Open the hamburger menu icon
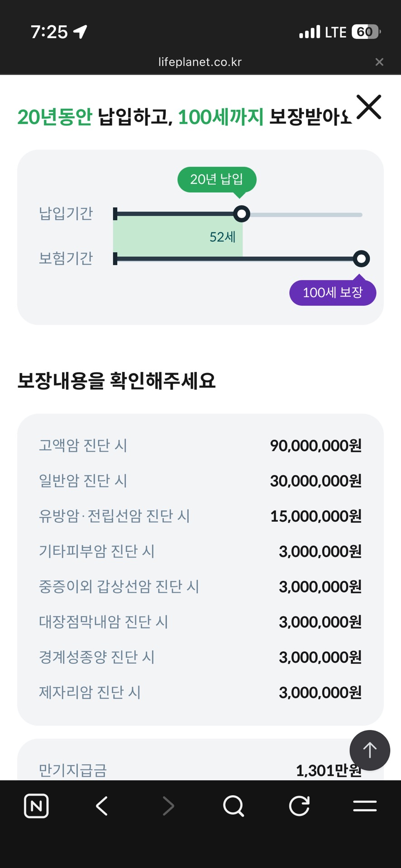This screenshot has width=401, height=868. tap(365, 806)
